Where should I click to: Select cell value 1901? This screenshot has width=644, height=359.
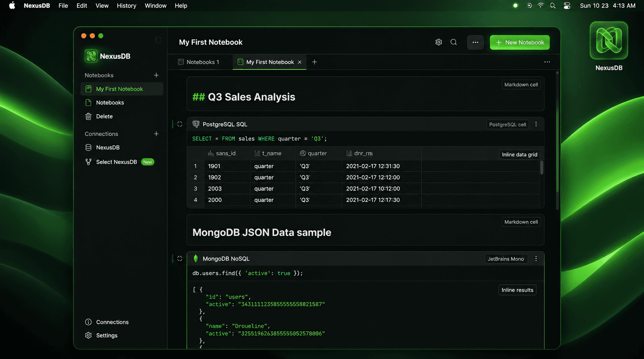point(214,166)
